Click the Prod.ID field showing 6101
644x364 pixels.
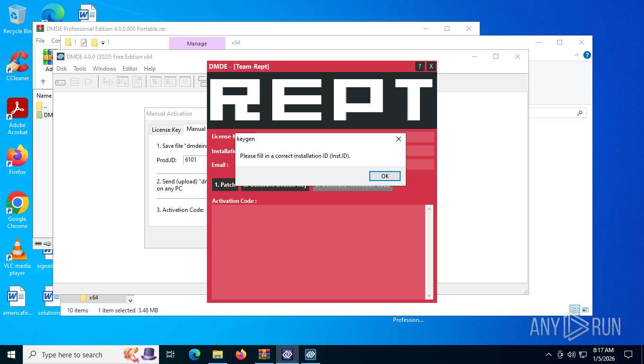point(195,160)
